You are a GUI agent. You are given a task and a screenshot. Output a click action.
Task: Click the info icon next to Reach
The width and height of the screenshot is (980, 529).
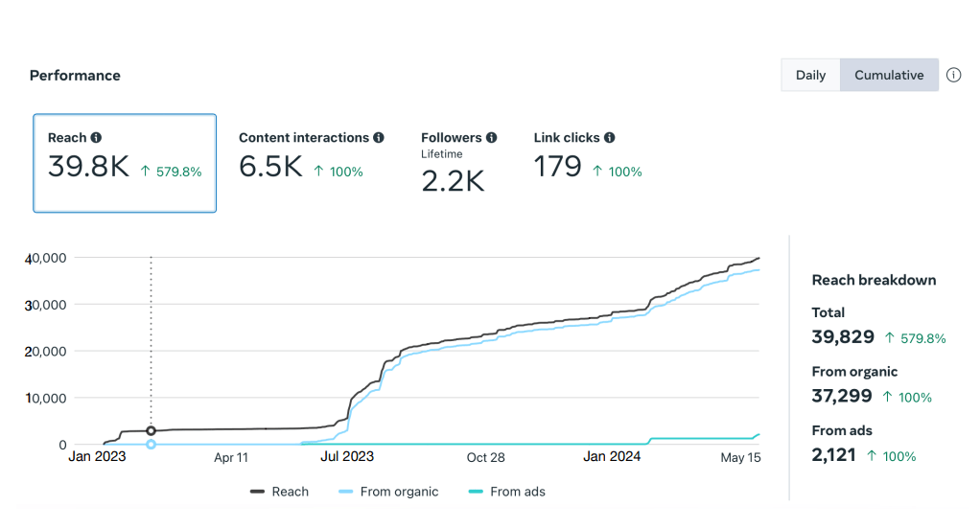(x=96, y=138)
